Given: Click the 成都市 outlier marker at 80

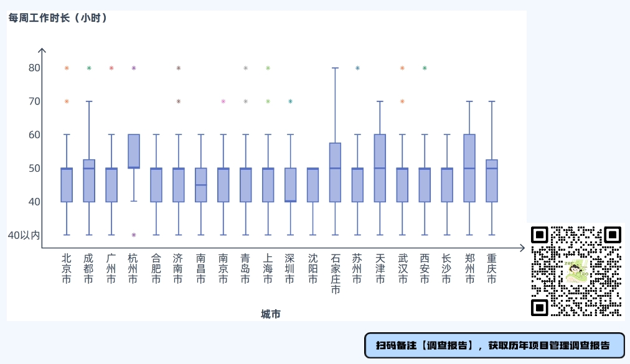Looking at the screenshot, I should point(89,68).
